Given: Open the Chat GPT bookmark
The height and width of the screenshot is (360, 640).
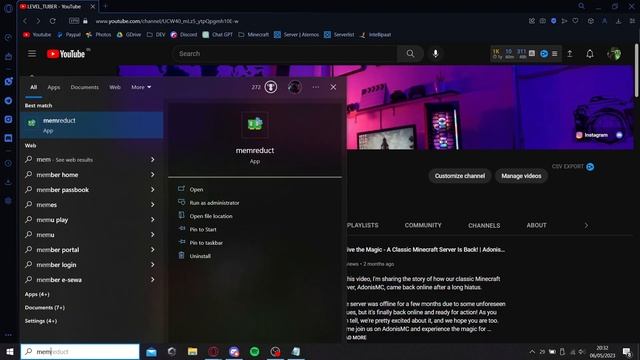Looking at the screenshot, I should 218,35.
